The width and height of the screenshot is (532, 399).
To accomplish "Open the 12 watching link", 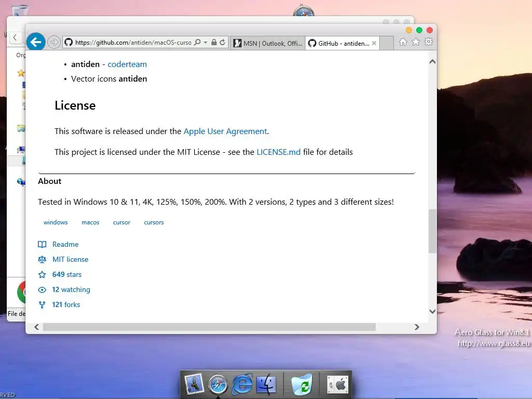I will (x=71, y=289).
